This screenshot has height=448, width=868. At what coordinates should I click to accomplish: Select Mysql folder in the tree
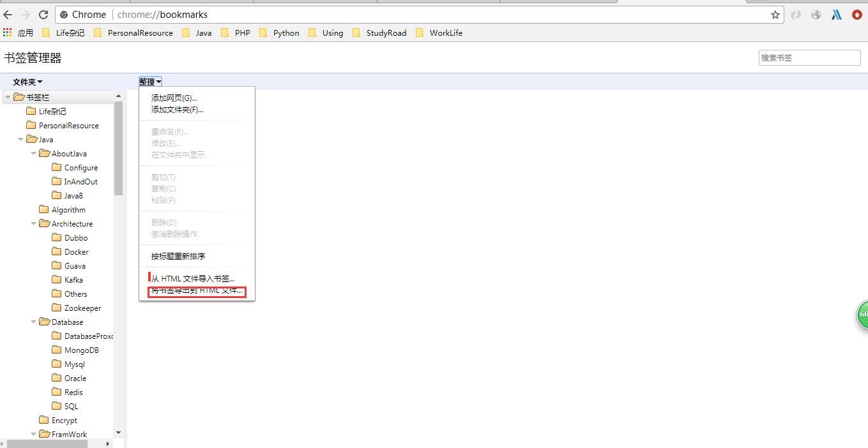coord(68,364)
